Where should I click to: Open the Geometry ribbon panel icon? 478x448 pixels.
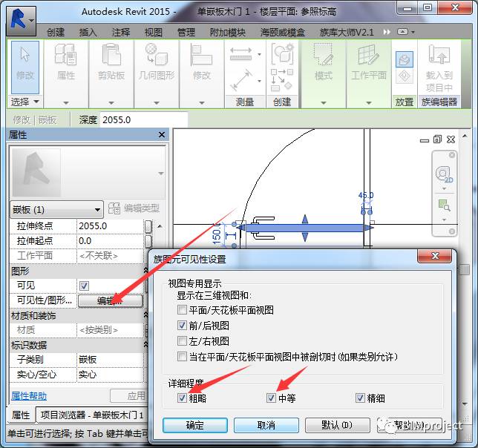157,54
